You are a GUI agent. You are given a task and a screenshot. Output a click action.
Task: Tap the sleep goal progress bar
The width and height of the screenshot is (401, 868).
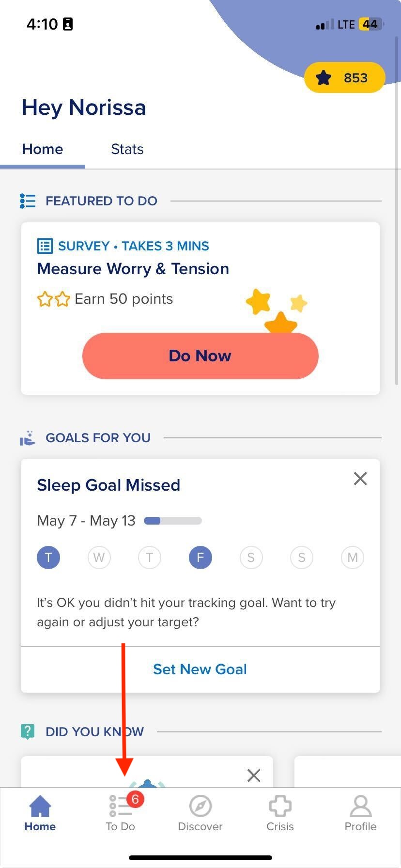[173, 521]
